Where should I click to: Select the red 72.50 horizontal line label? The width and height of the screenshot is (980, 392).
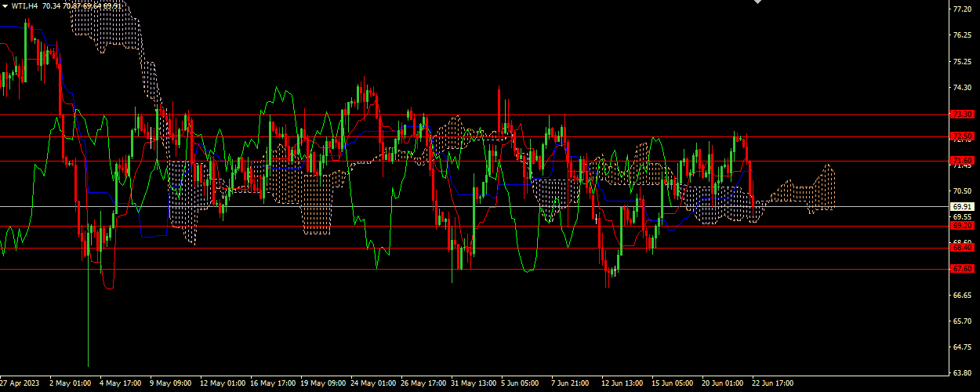click(x=962, y=137)
